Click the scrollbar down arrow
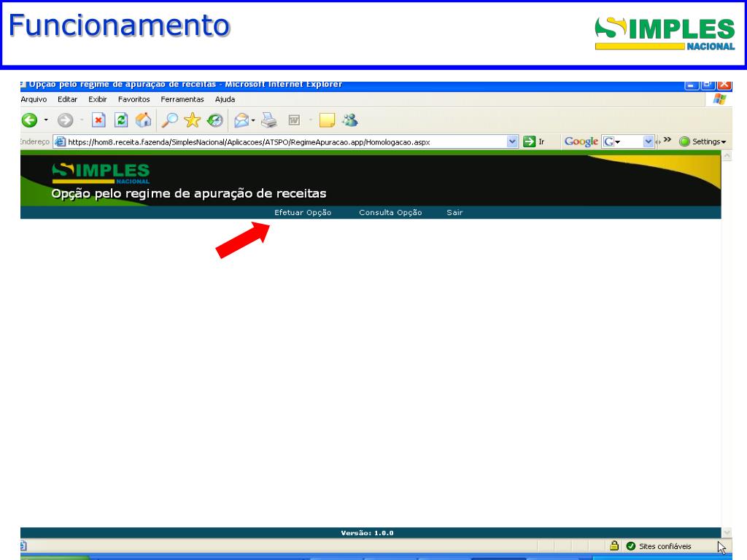 pyautogui.click(x=727, y=532)
